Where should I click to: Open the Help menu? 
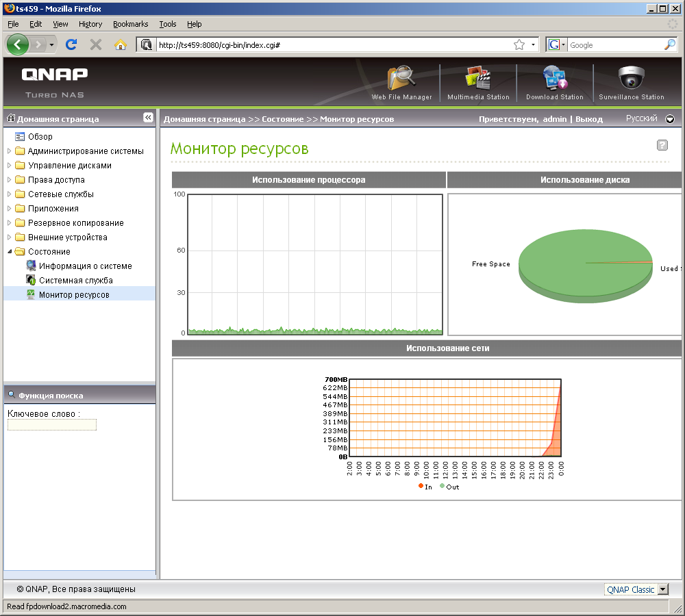click(195, 24)
